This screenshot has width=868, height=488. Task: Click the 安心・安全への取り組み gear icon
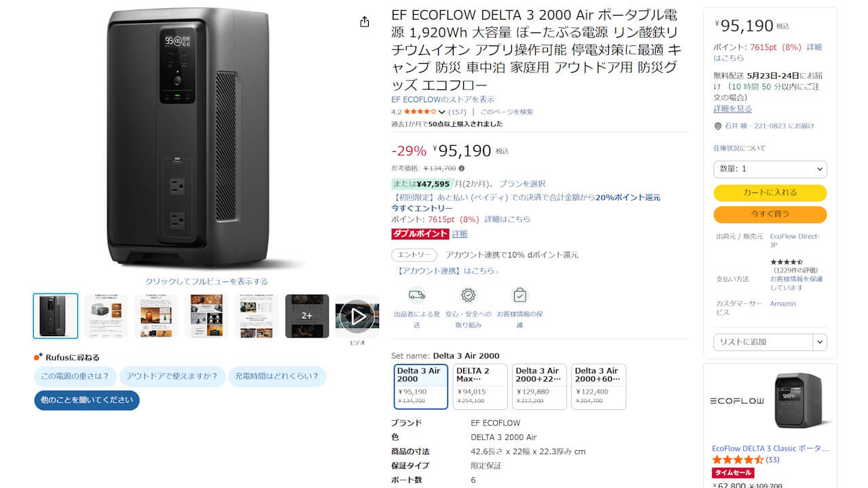point(469,295)
